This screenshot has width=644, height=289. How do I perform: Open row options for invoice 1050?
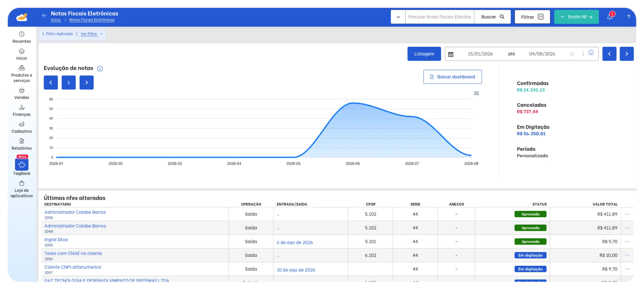[x=627, y=214]
